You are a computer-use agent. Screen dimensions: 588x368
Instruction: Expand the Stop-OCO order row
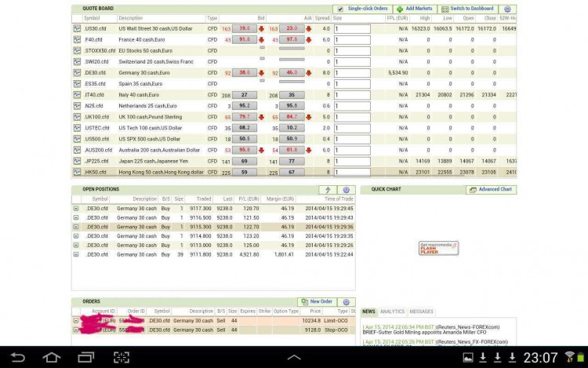[76, 330]
